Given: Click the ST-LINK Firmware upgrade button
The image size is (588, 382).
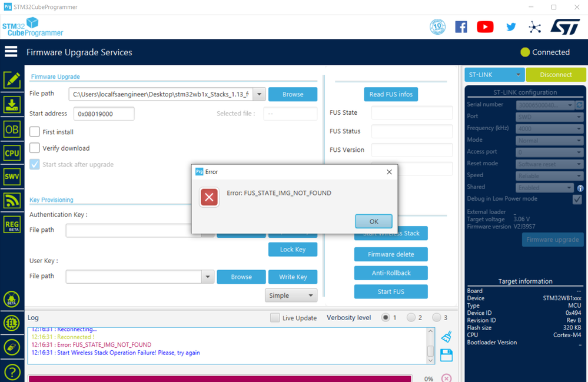Looking at the screenshot, I should point(552,240).
